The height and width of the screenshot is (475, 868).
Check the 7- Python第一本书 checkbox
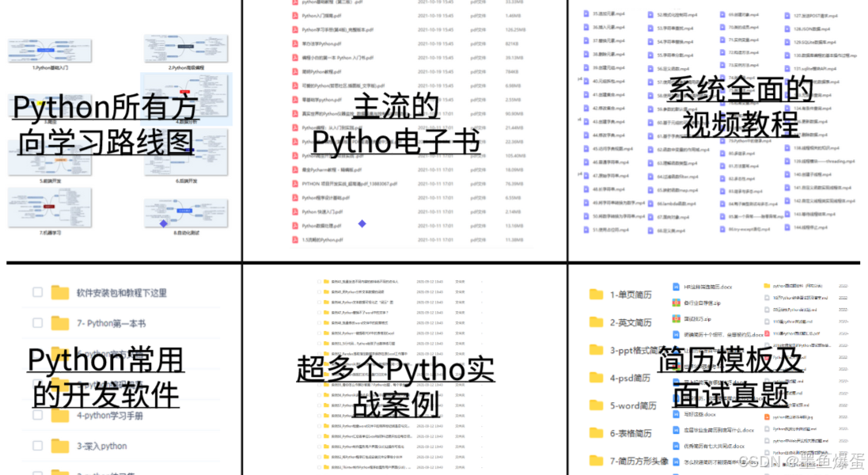coord(36,323)
